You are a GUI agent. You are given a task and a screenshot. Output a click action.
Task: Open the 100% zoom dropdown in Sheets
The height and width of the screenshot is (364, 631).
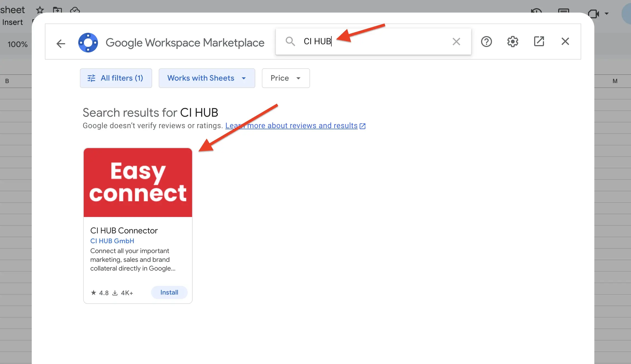pos(18,44)
